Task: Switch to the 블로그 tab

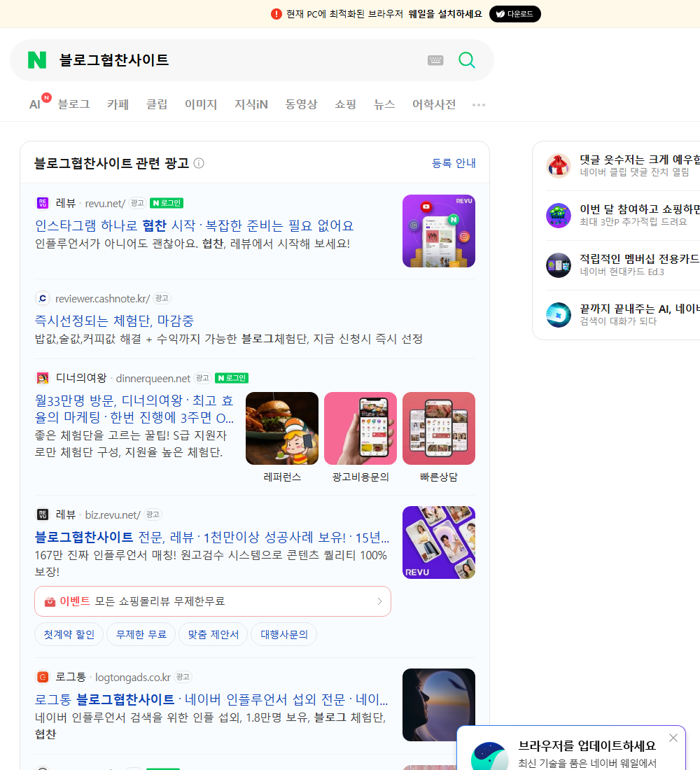Action: (73, 104)
